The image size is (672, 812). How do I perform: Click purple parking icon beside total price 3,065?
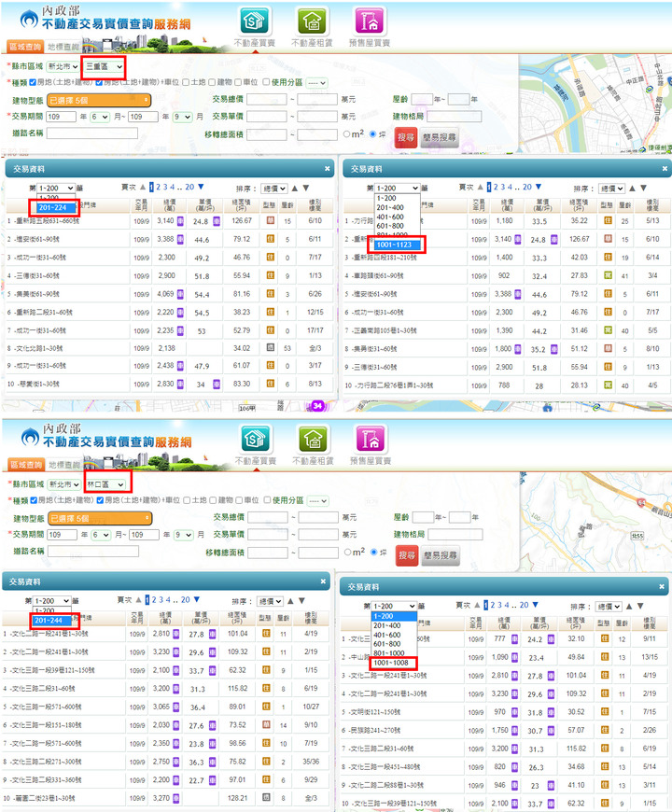click(176, 707)
